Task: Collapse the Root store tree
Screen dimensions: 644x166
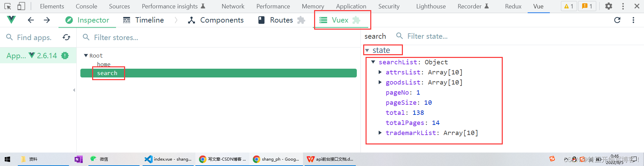Action: (86, 56)
